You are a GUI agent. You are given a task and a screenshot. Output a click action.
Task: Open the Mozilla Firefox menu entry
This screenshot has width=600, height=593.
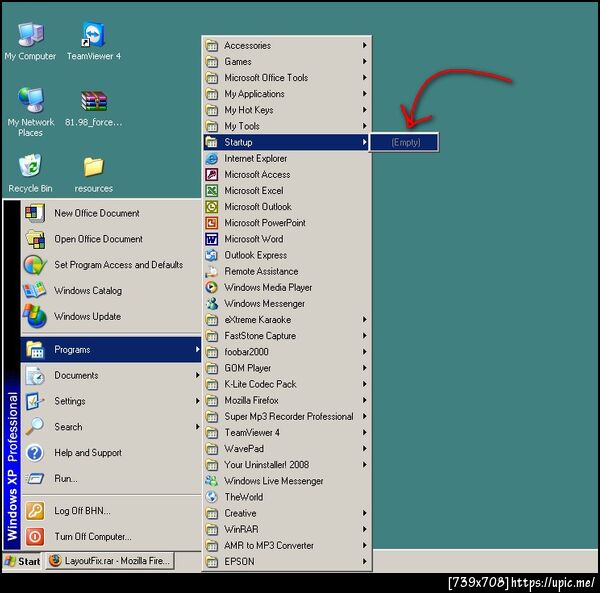(x=287, y=401)
